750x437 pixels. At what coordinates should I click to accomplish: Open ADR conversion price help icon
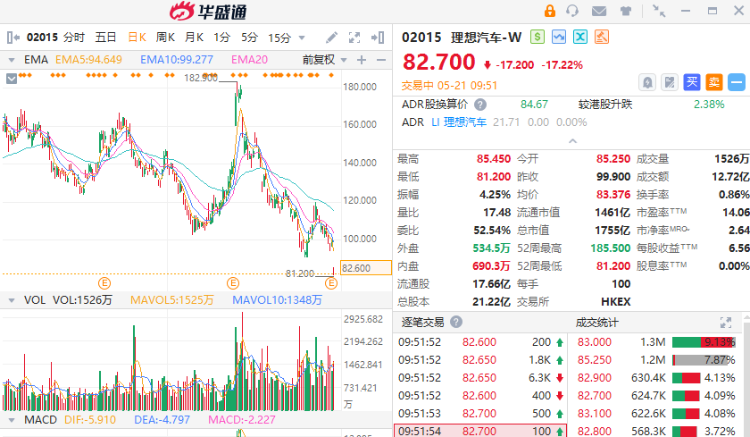[480, 104]
